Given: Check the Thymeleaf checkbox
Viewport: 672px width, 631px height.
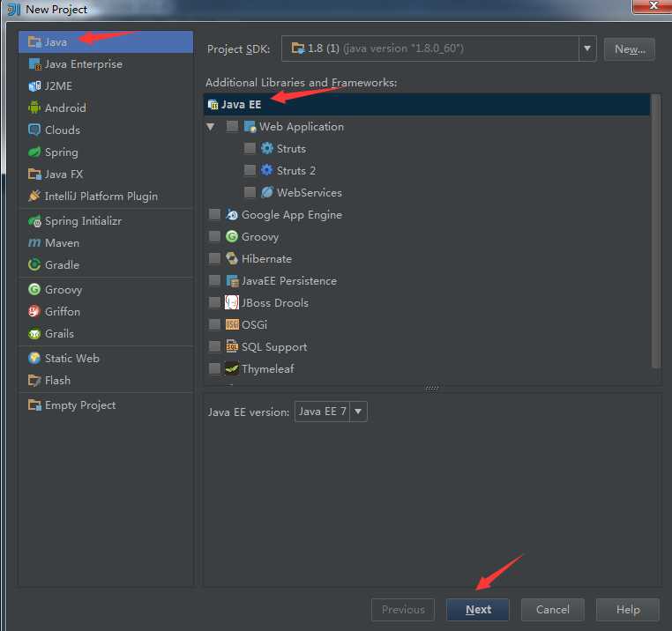Looking at the screenshot, I should pyautogui.click(x=214, y=368).
